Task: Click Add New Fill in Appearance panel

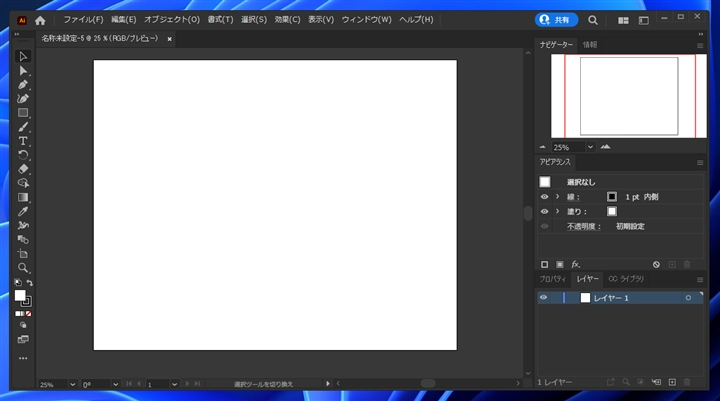Action: 560,265
